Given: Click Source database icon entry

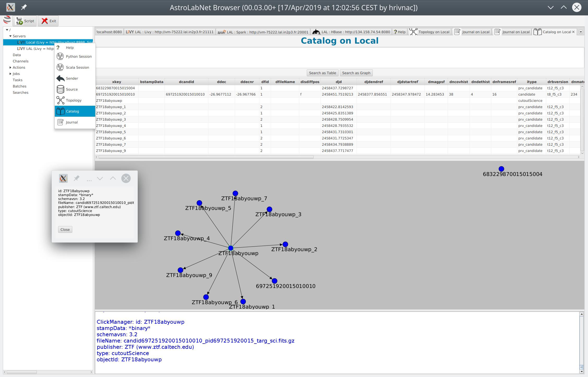Looking at the screenshot, I should [x=75, y=89].
